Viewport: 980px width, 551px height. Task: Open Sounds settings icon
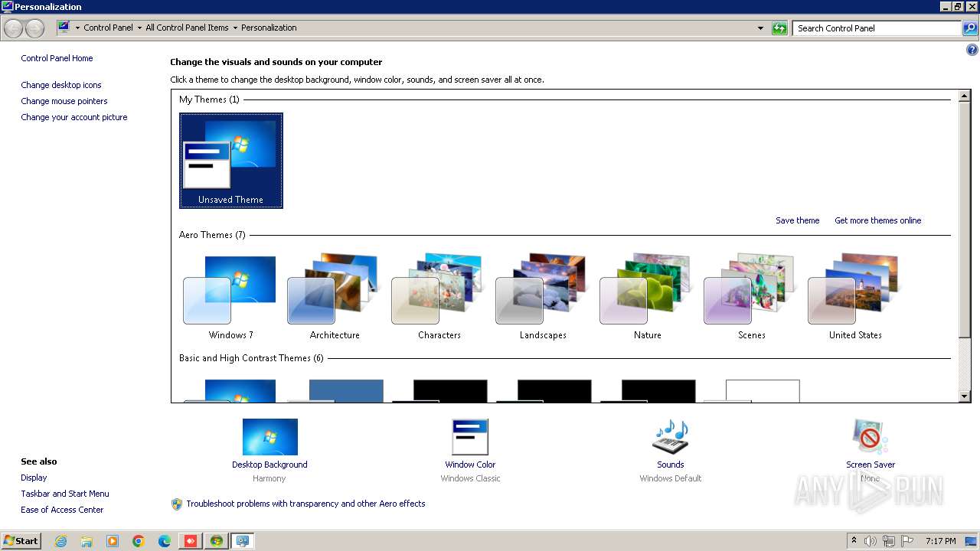pyautogui.click(x=671, y=437)
